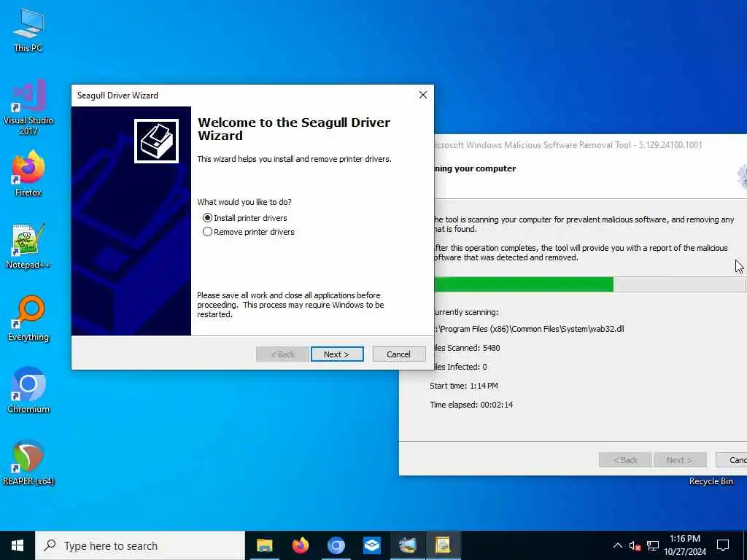The height and width of the screenshot is (560, 747).
Task: Open the blue box app on taskbar
Action: click(x=371, y=545)
